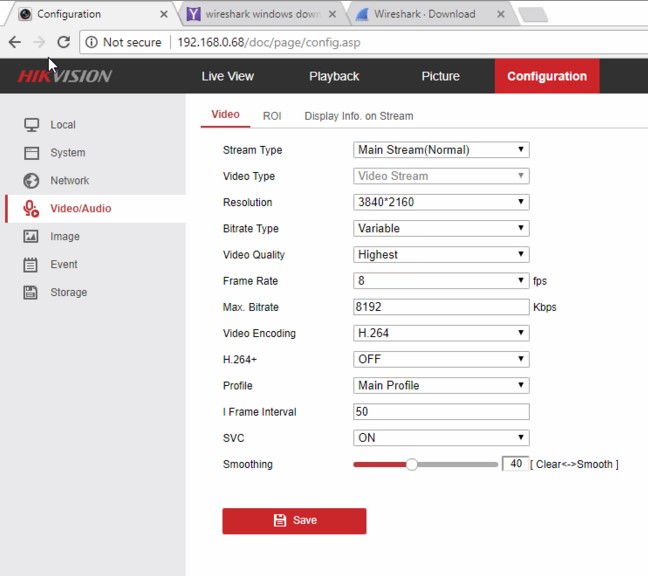This screenshot has width=648, height=576.
Task: Click the System icon in sidebar
Action: click(31, 153)
